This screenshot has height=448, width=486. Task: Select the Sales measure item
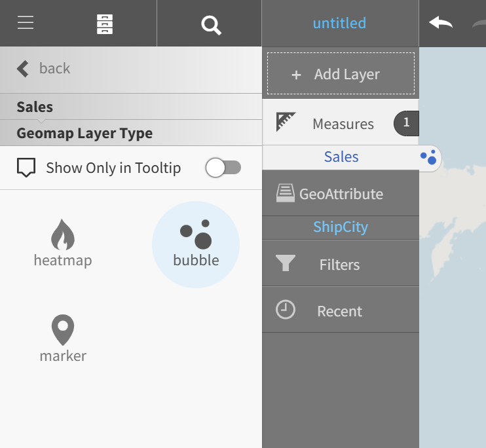pos(341,157)
